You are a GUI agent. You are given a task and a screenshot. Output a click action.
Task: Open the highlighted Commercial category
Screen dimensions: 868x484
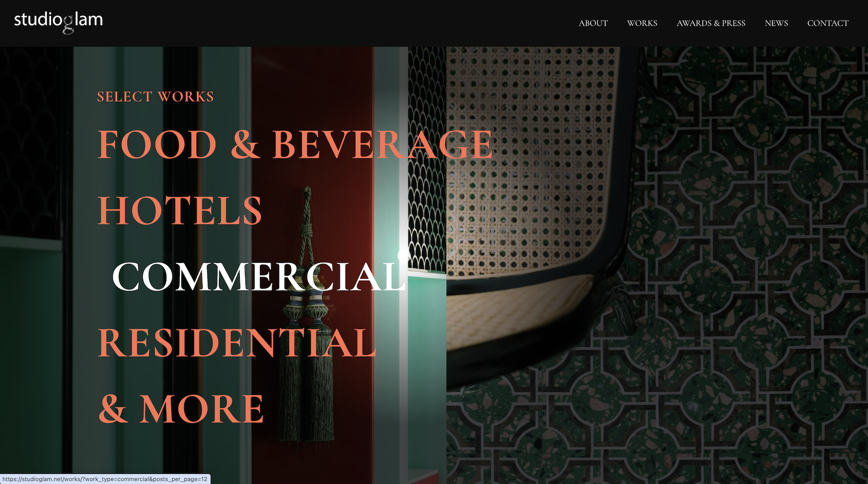click(259, 277)
